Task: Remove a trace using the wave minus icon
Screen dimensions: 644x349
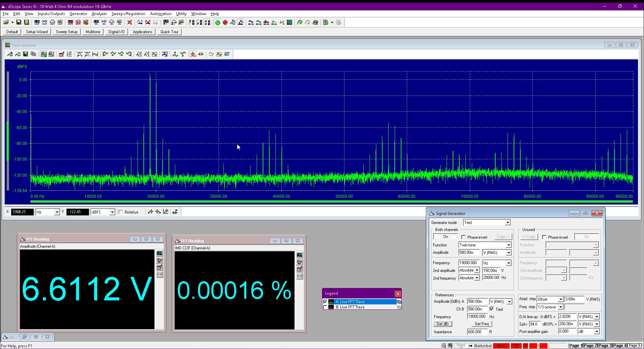Action: pyautogui.click(x=18, y=54)
